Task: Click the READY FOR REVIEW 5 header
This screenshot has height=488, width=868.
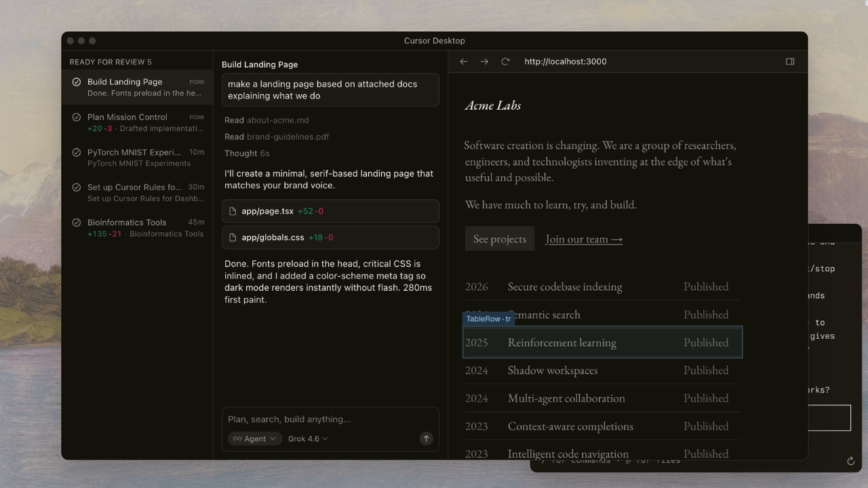Action: coord(111,62)
